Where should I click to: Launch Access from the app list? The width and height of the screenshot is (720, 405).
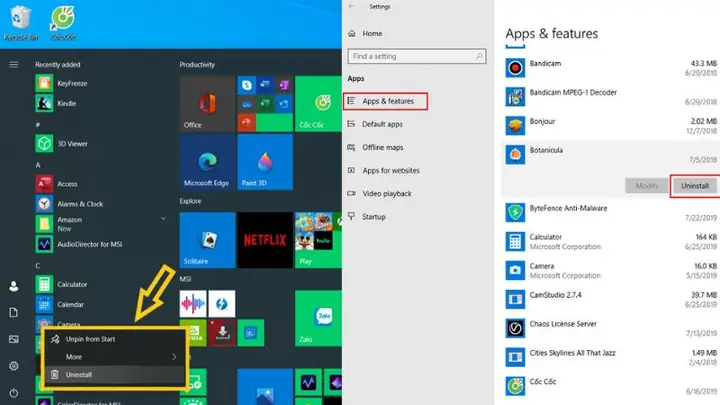click(x=56, y=184)
